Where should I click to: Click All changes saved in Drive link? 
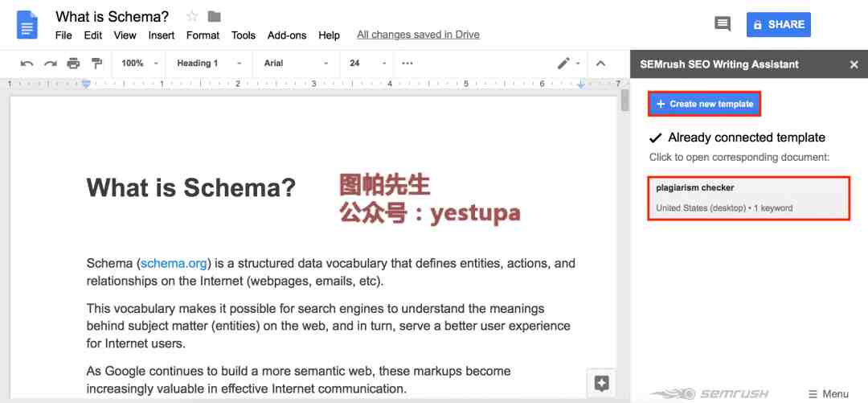pyautogui.click(x=418, y=35)
